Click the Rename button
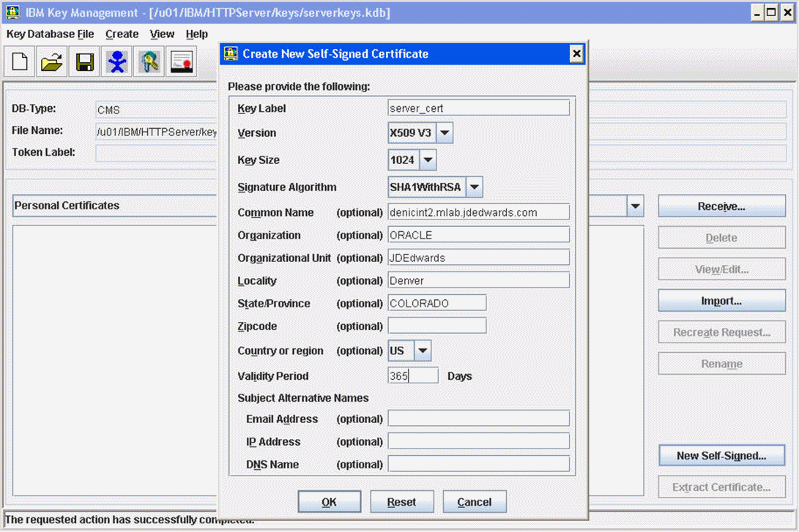The image size is (799, 532). click(x=721, y=364)
